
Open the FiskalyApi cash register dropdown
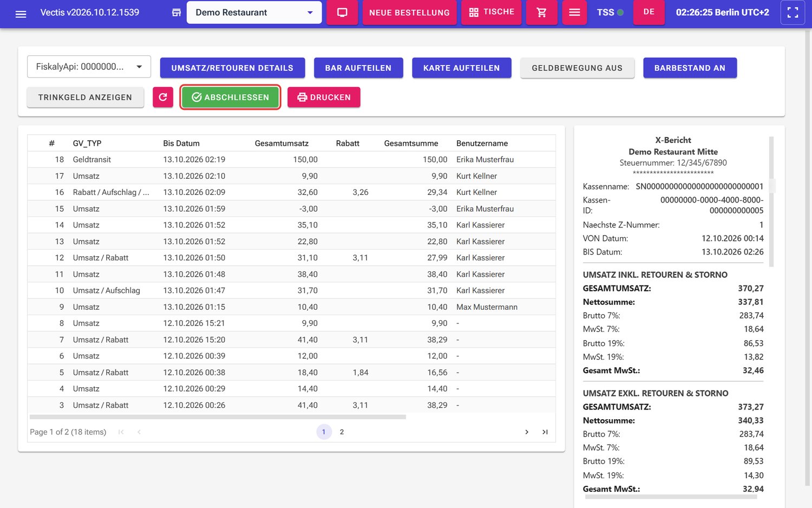[89, 67]
